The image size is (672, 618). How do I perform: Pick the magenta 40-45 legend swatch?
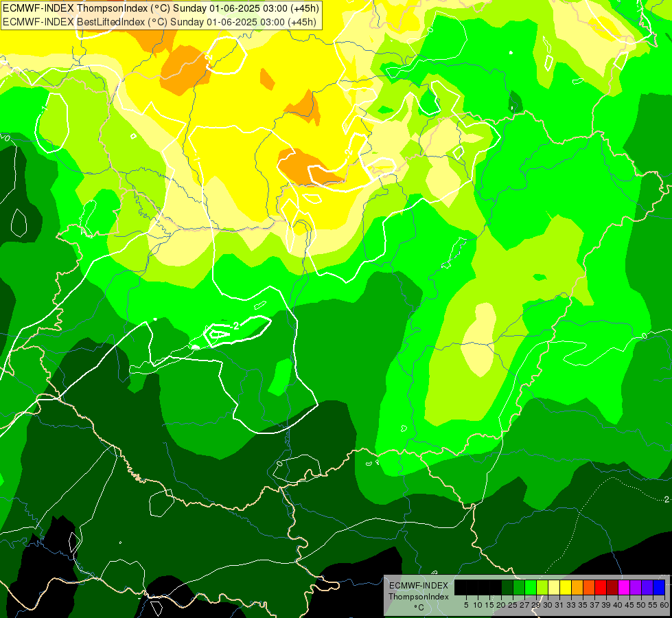624,587
